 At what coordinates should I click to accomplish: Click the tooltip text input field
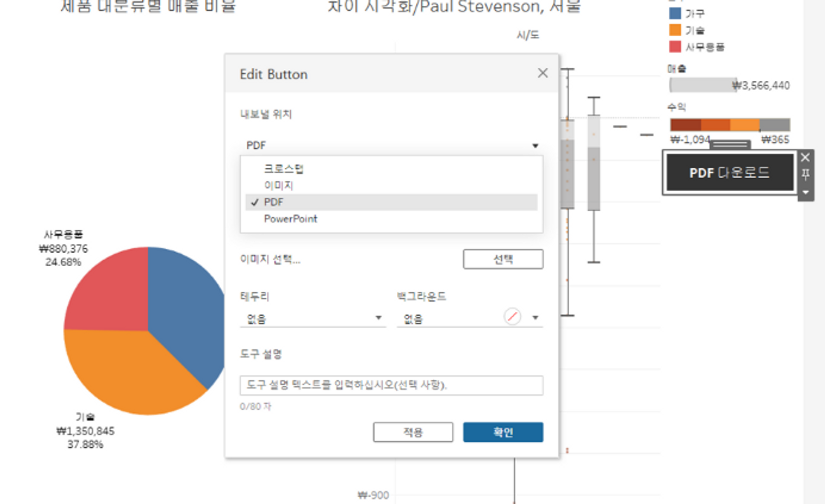391,385
